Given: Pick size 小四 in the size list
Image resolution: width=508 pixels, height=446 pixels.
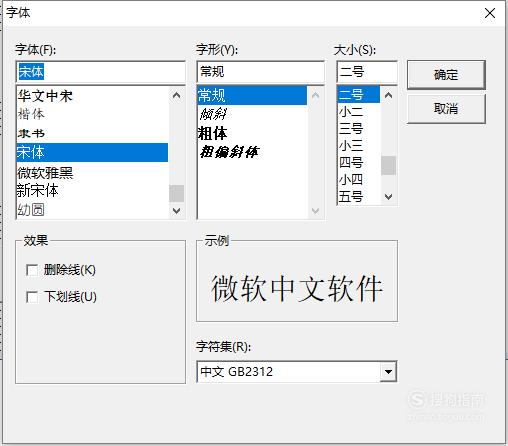Looking at the screenshot, I should pos(359,180).
